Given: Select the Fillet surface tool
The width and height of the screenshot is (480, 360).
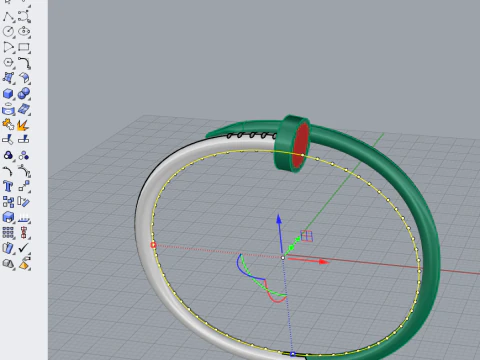Looking at the screenshot, I should click(24, 78).
